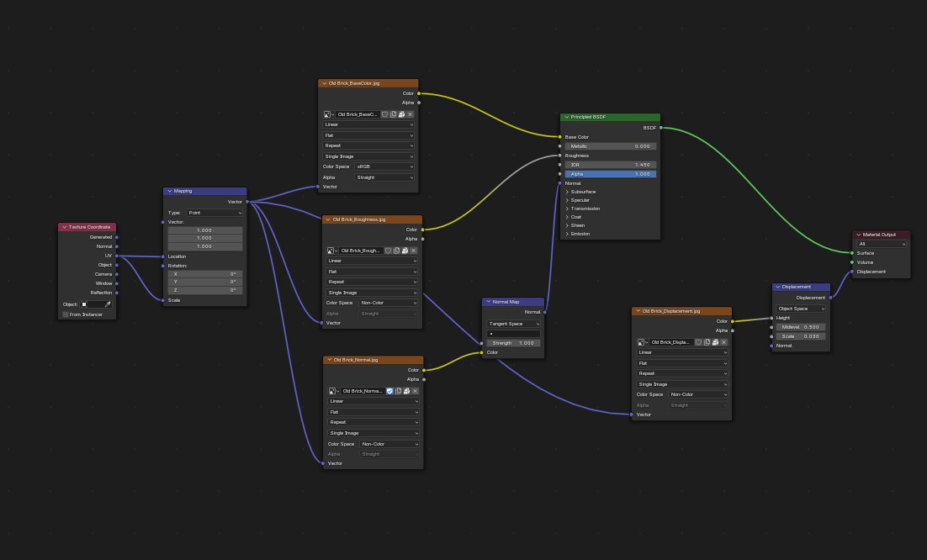Click duplicate image icon in Old Brick_Displacement node
The height and width of the screenshot is (560, 927).
(x=707, y=342)
